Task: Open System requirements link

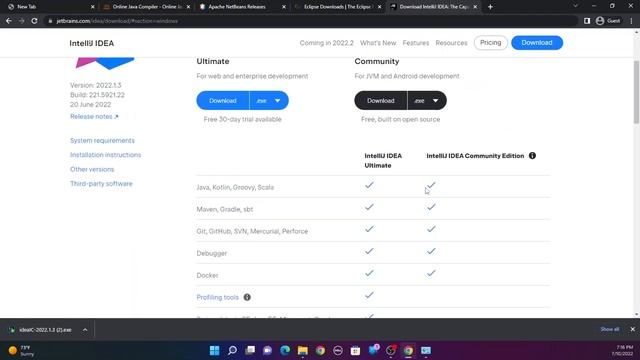Action: 102,140
